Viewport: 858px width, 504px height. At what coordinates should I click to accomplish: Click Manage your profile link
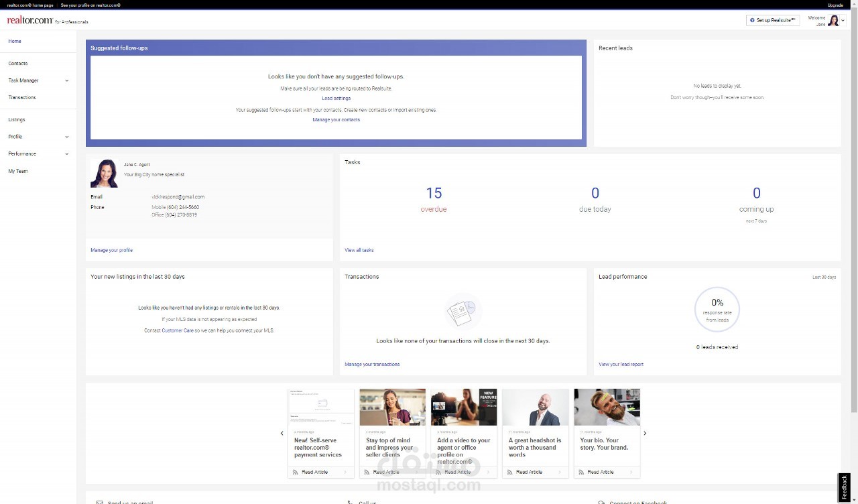pos(111,250)
